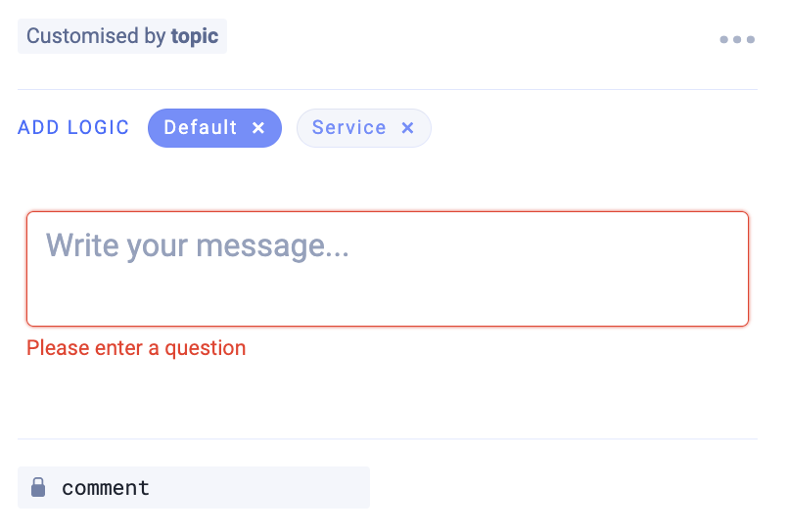Click the middle dot of options menu
Image resolution: width=787 pixels, height=532 pixels.
[737, 40]
